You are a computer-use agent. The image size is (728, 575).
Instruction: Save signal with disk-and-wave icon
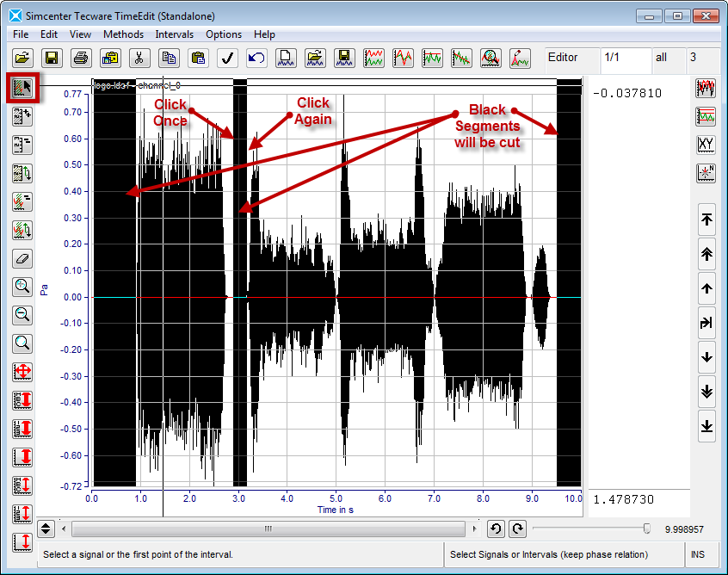click(x=344, y=58)
